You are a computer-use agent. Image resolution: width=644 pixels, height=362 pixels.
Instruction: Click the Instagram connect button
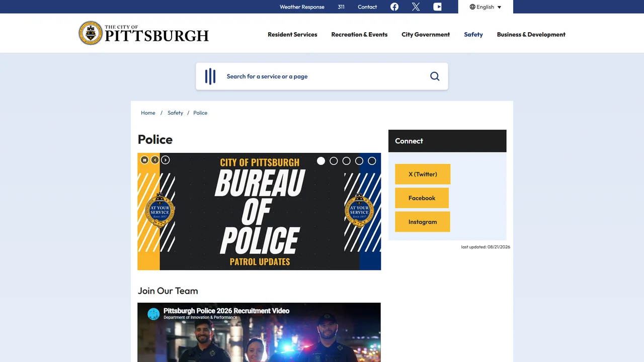click(423, 222)
